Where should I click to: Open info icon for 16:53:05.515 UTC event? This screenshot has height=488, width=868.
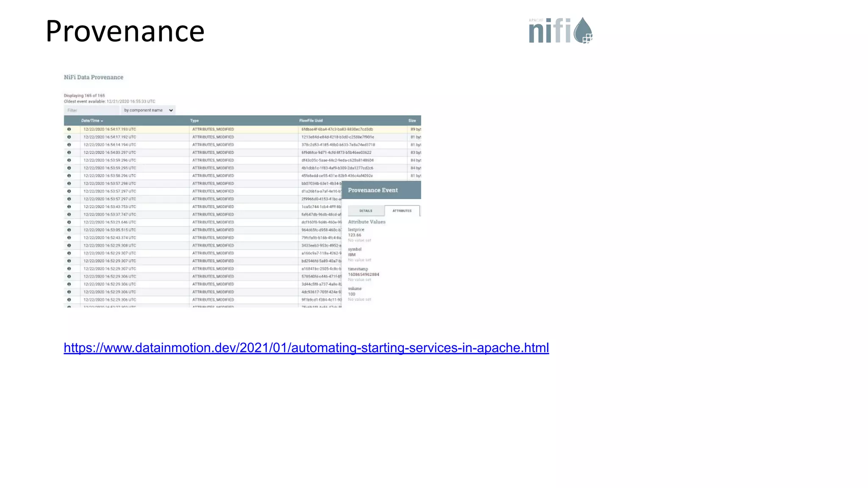69,230
